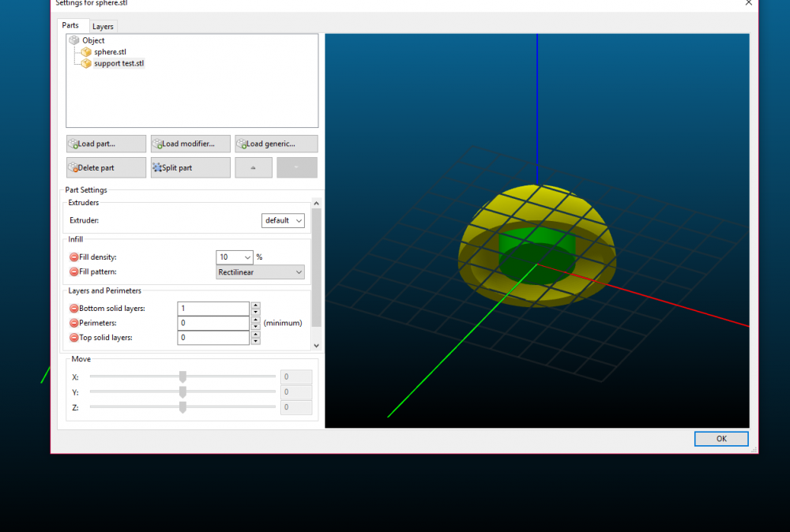Confirm settings with the OK button
This screenshot has width=790, height=532.
click(x=721, y=439)
